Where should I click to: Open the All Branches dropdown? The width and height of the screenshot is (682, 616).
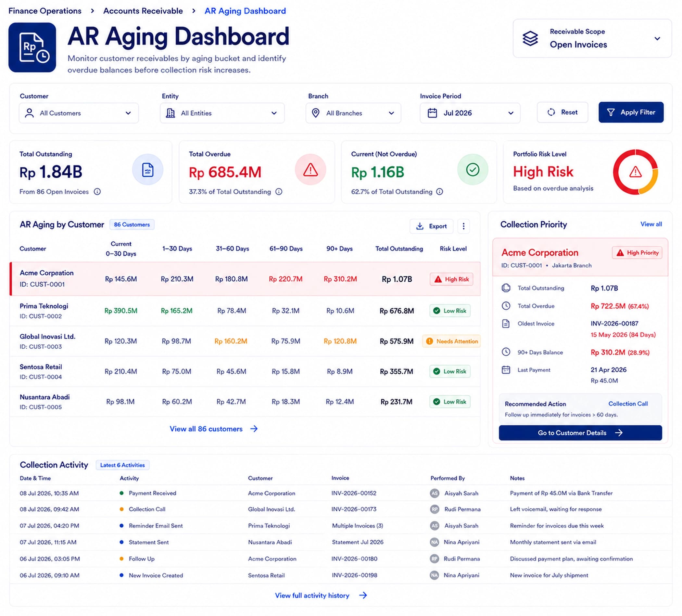(353, 113)
